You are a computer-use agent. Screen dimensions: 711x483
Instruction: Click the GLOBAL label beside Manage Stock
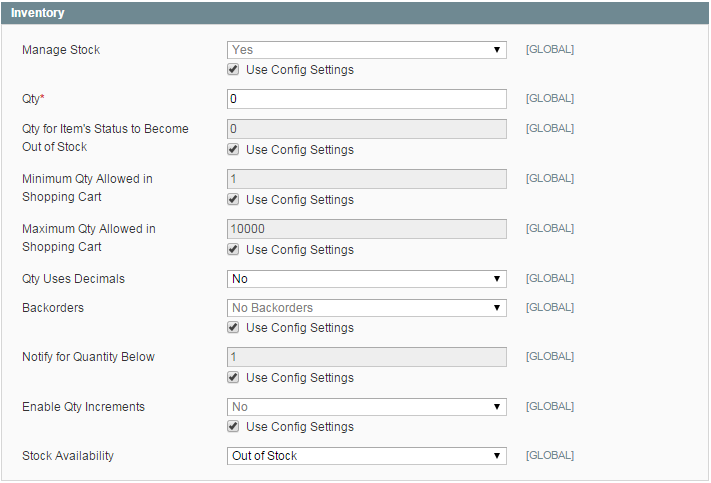pyautogui.click(x=550, y=50)
